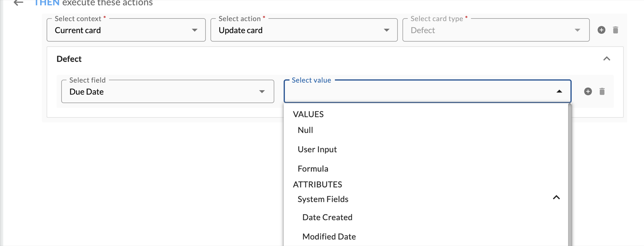Close the Select value dropdown arrow
The height and width of the screenshot is (246, 644).
point(559,91)
